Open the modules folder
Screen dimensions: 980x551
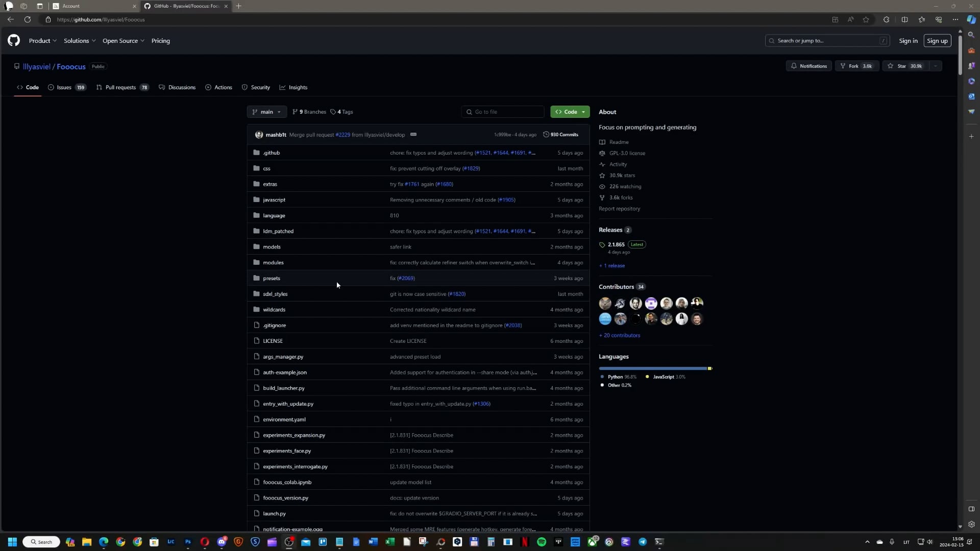[x=273, y=263]
